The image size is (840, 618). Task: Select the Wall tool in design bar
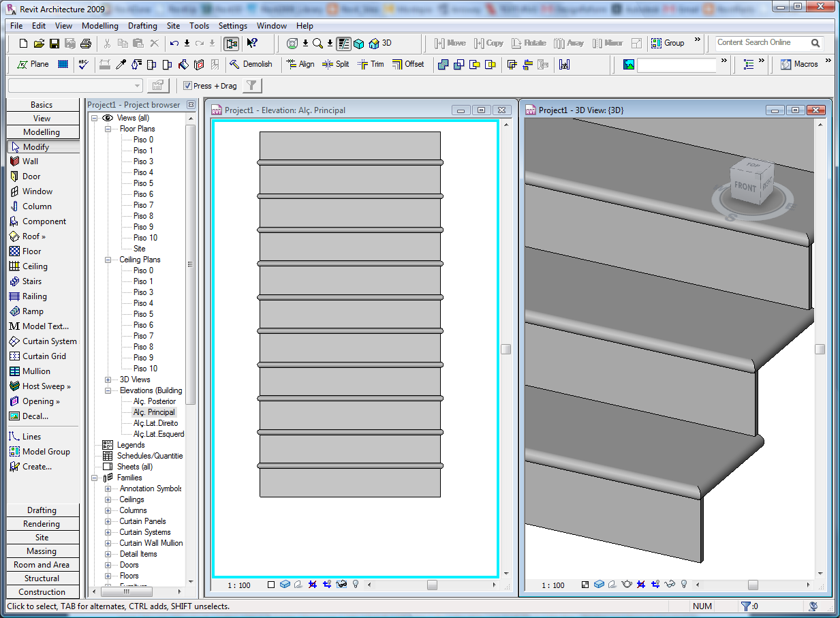tap(30, 161)
